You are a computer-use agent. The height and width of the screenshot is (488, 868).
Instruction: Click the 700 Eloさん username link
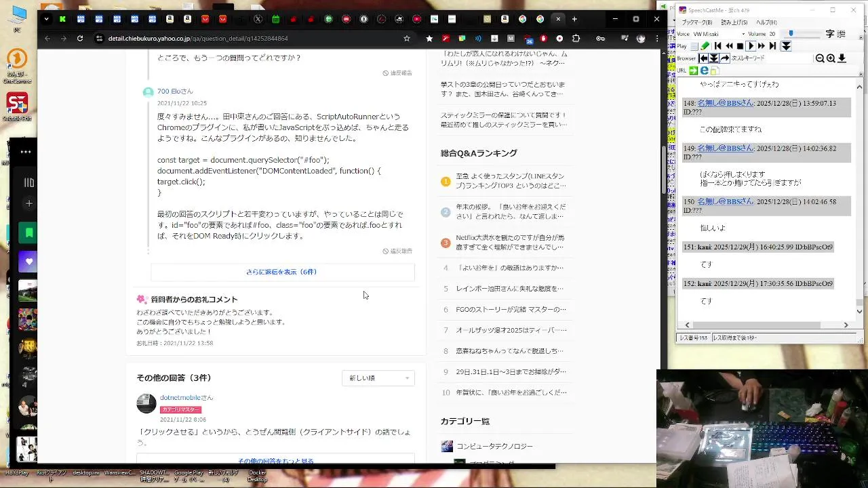pos(175,91)
